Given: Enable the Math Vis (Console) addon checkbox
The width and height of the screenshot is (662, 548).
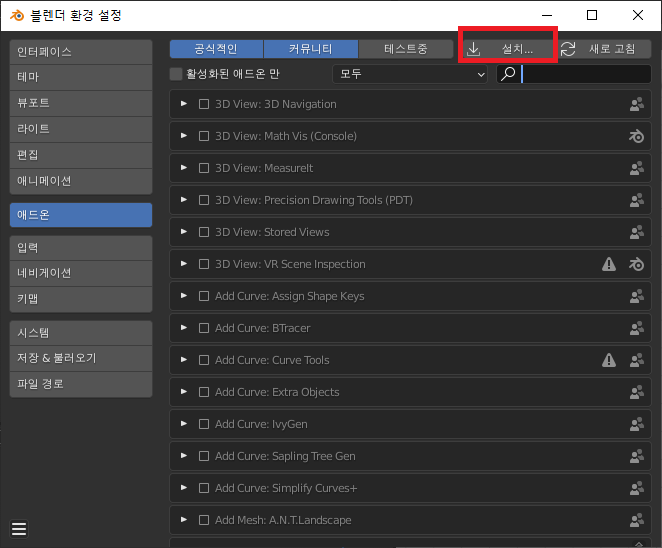Looking at the screenshot, I should (204, 136).
